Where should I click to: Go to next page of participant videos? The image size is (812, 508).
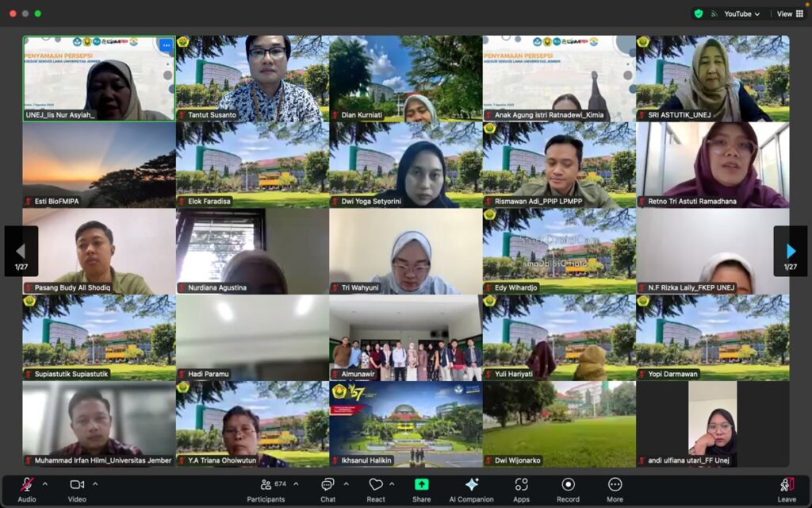(x=790, y=252)
